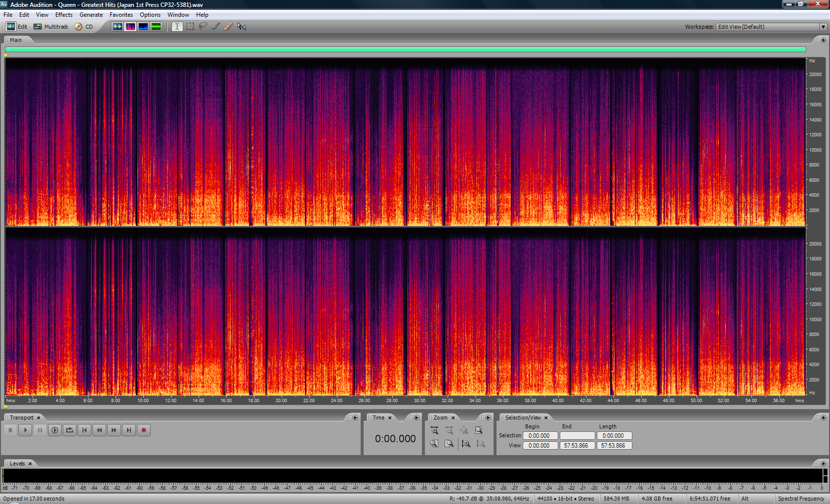Screen dimensions: 830x504
Task: Select the Effects Paintbrush tool
Action: [216, 26]
